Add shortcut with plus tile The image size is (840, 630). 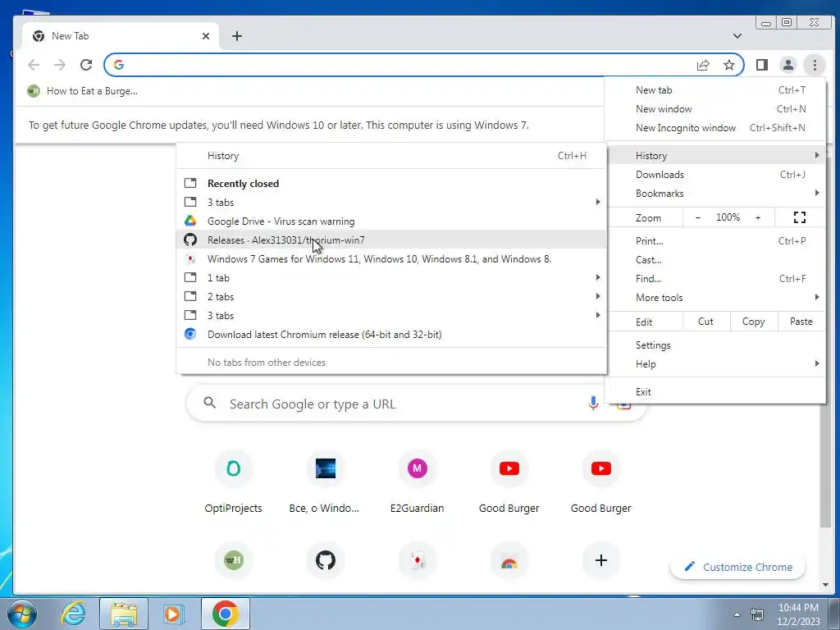tap(601, 560)
